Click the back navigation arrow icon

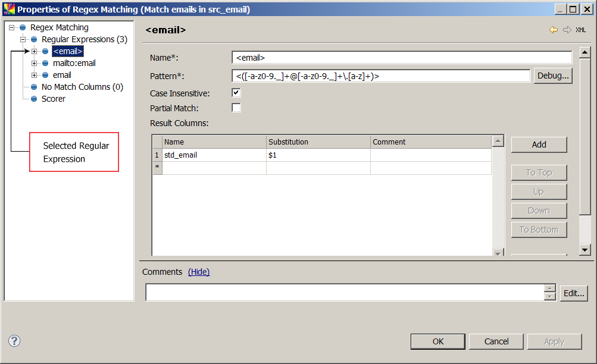[x=553, y=29]
